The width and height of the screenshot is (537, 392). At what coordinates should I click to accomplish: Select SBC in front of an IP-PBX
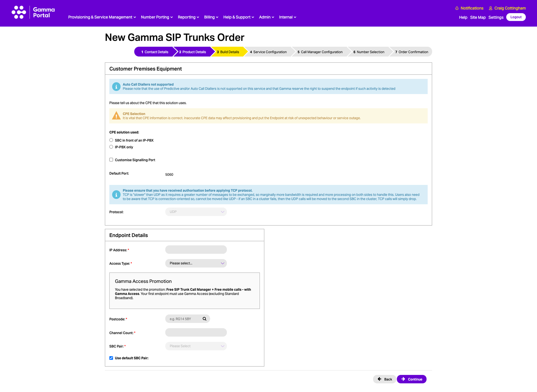pyautogui.click(x=111, y=140)
